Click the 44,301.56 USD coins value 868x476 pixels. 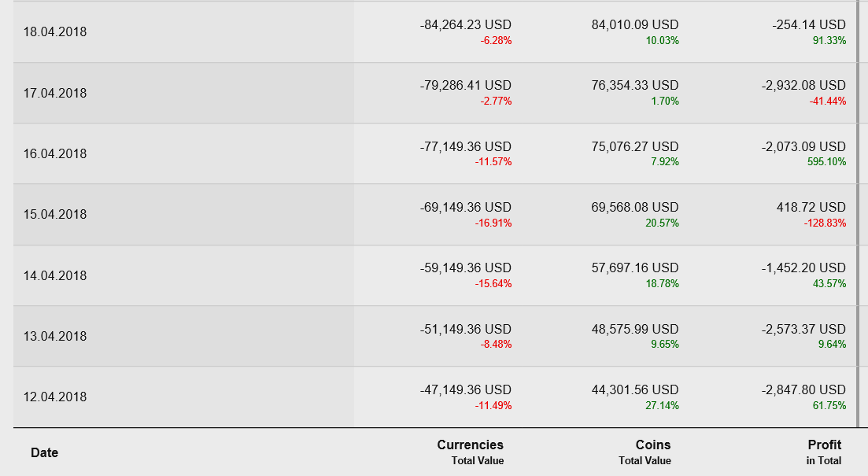[634, 390]
